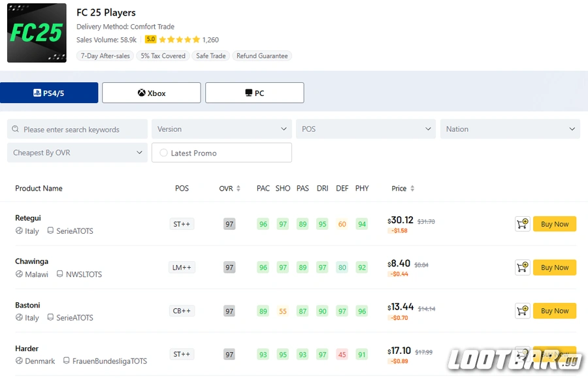Click the DRI column header
Screen dimensions: 588x378
click(323, 189)
